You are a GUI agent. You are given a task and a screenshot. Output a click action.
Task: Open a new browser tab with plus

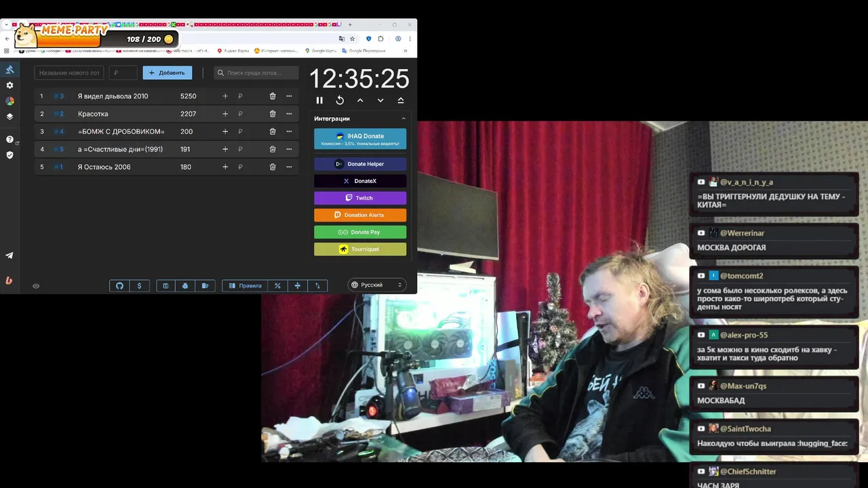[x=350, y=24]
